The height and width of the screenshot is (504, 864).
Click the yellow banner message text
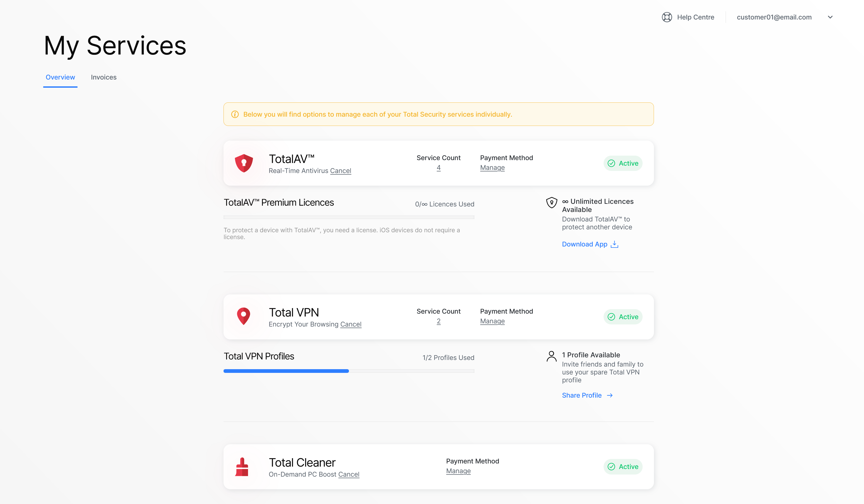click(x=377, y=114)
